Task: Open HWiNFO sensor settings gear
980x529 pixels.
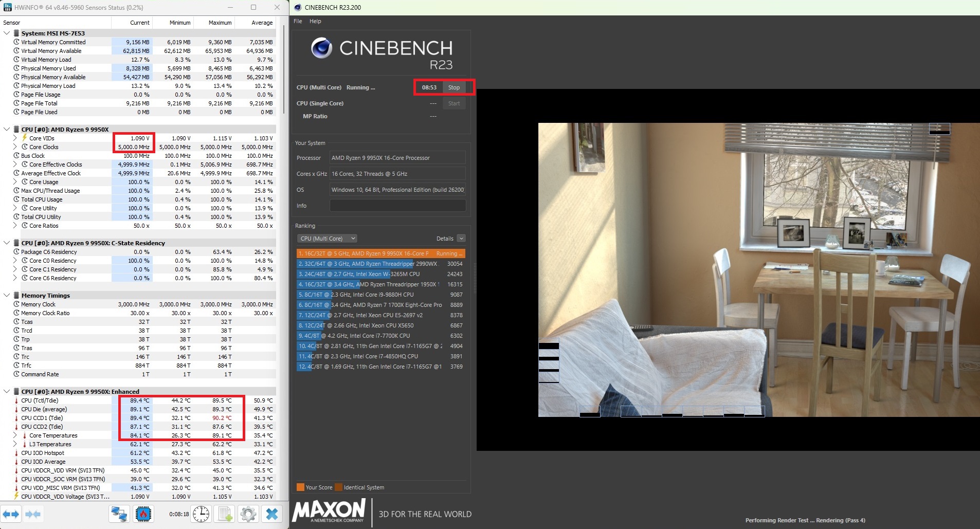Action: tap(248, 514)
